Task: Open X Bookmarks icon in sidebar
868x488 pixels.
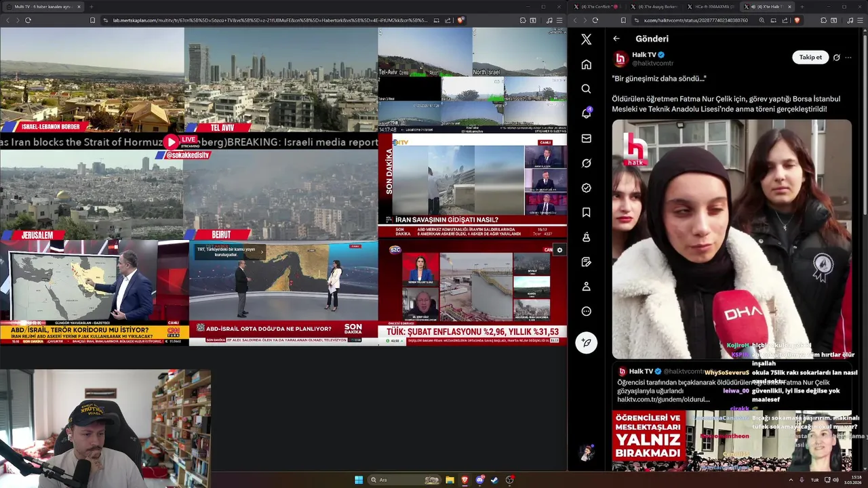Action: pyautogui.click(x=586, y=212)
